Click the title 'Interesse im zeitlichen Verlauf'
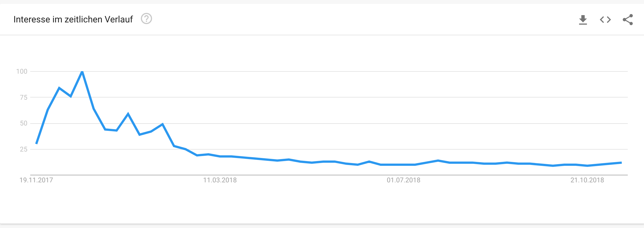 pos(73,19)
